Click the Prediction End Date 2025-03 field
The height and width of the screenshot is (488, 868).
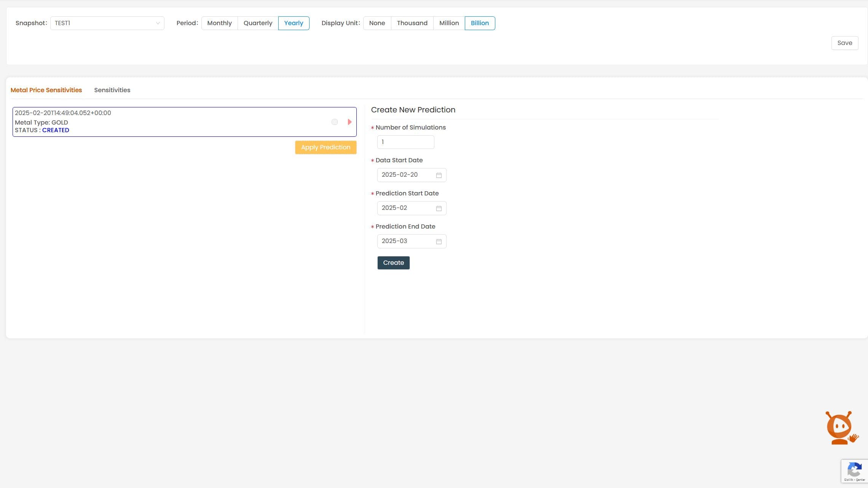(406, 241)
